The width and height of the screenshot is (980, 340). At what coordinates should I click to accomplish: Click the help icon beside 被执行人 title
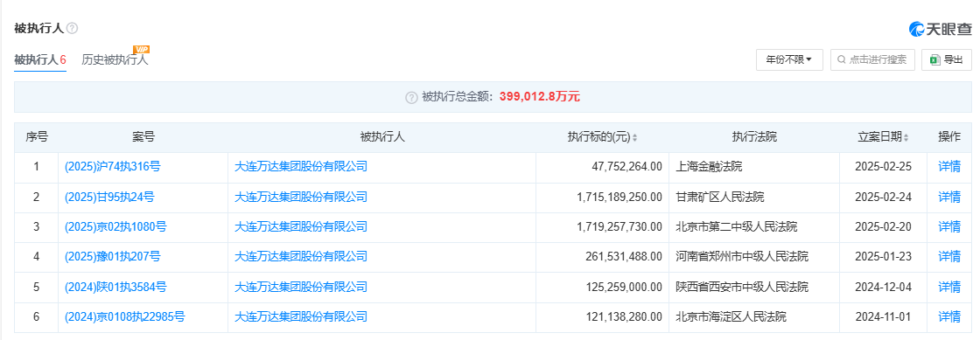pos(73,28)
